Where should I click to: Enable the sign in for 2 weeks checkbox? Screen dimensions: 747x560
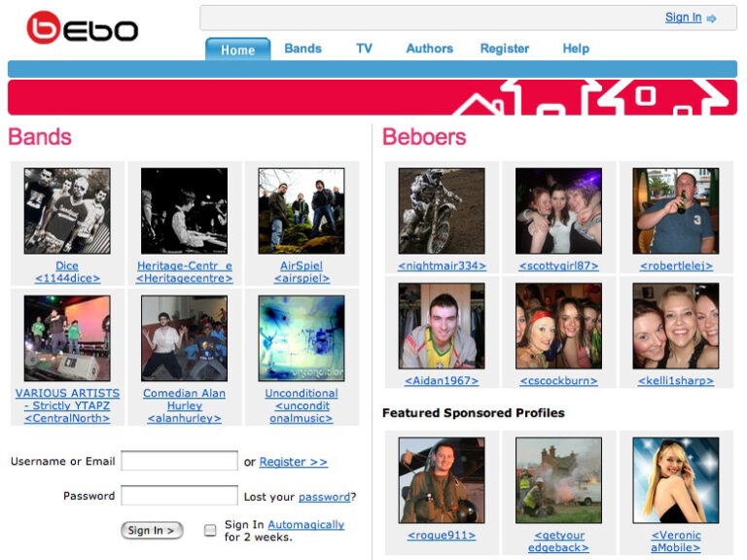[210, 531]
